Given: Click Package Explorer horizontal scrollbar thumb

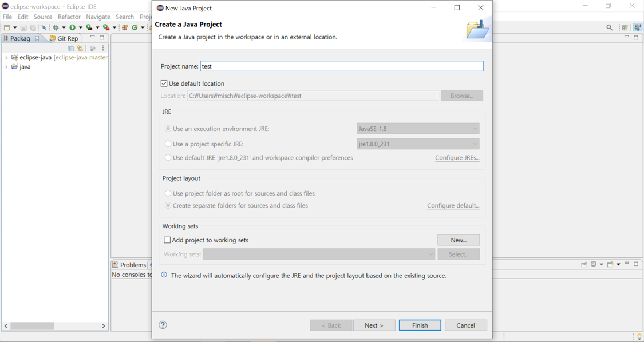Looking at the screenshot, I should [32, 325].
